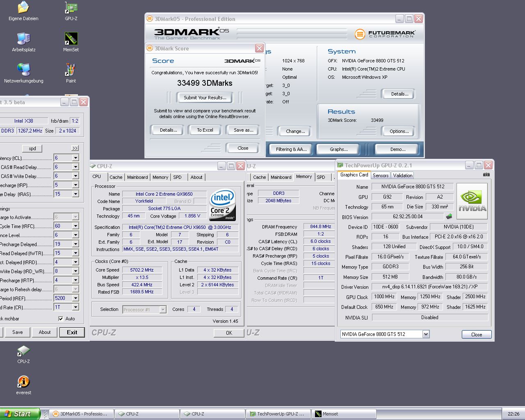This screenshot has width=525, height=420.
Task: Open the CAS latency (tCL) dropdown
Action: (x=75, y=158)
